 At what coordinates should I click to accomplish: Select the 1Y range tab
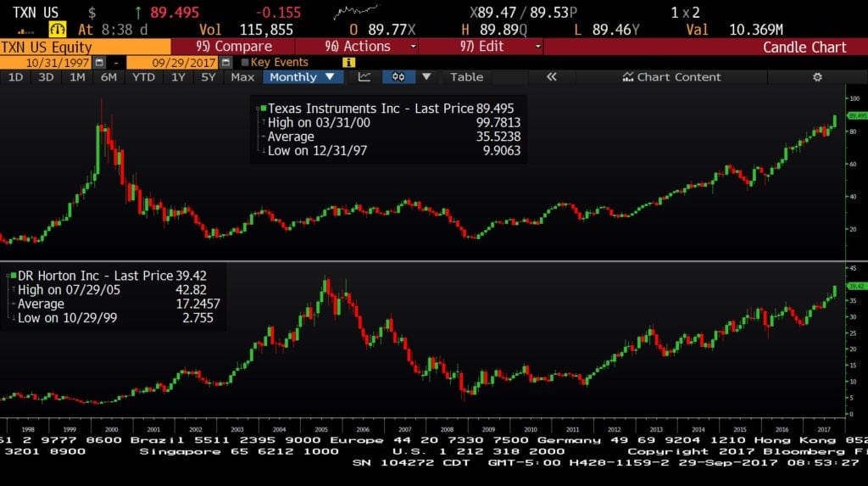pos(178,77)
